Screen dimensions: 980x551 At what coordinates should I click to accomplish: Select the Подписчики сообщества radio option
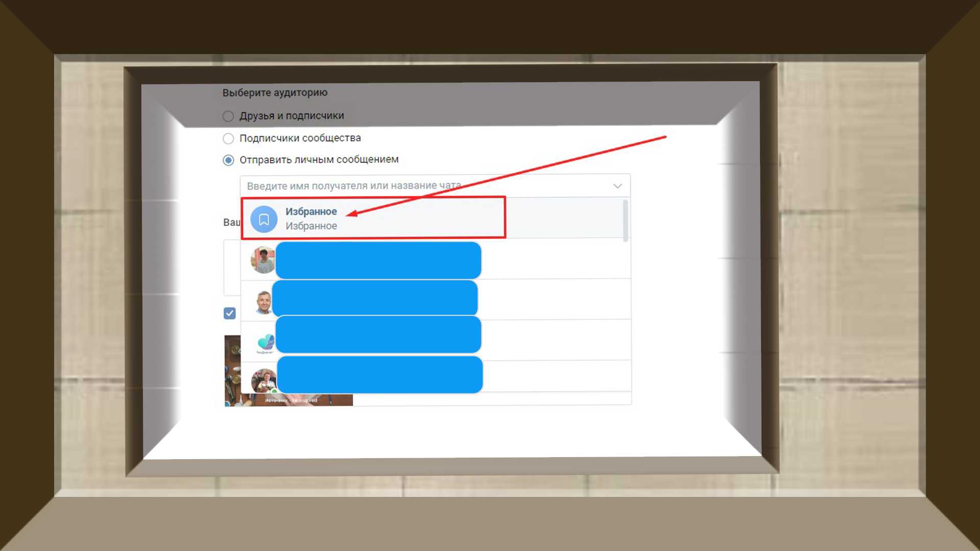coord(228,139)
